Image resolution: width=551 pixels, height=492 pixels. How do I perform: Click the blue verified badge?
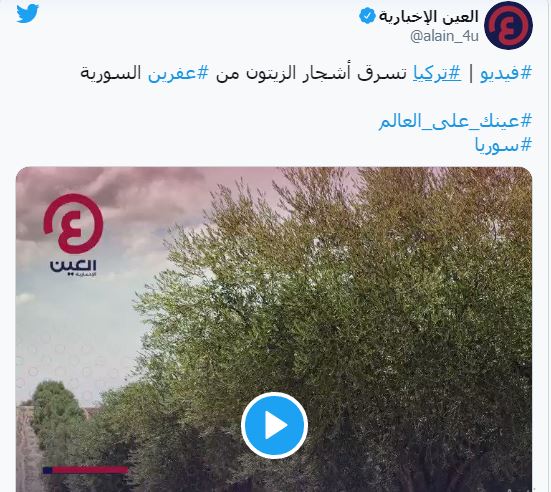[367, 17]
